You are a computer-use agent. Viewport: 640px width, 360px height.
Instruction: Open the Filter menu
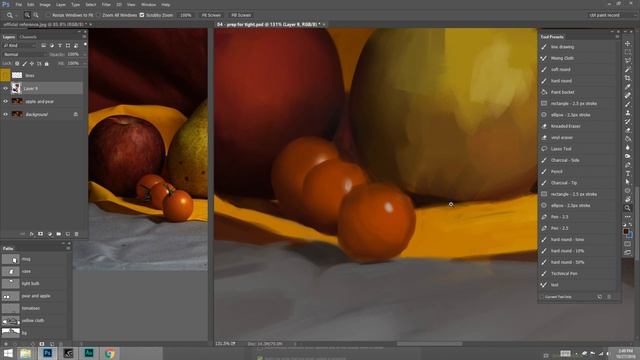(106, 4)
